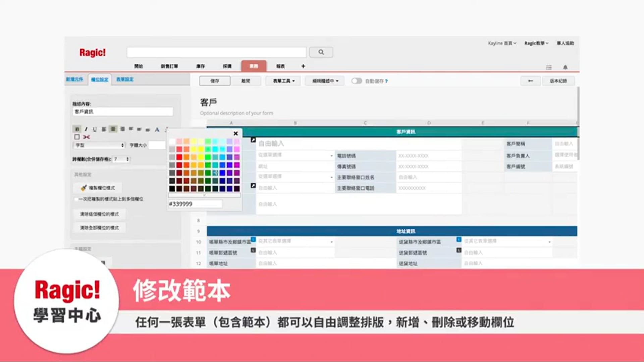Click the 儲存 save button

pyautogui.click(x=215, y=81)
